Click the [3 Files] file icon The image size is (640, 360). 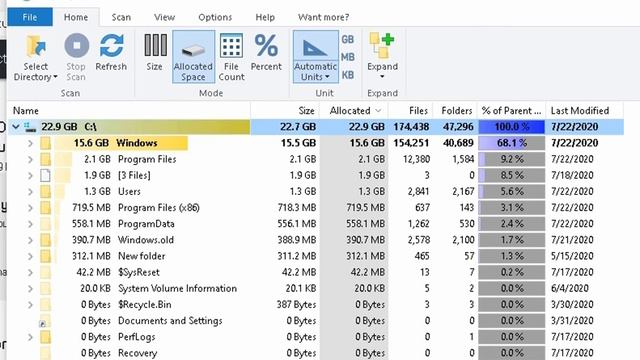click(45, 176)
